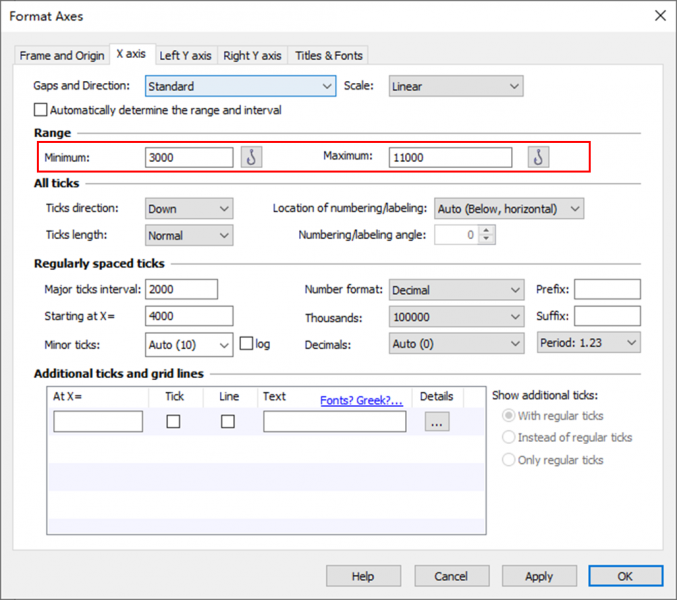The image size is (677, 600).
Task: Click the Major ticks interval field
Action: [x=181, y=290]
